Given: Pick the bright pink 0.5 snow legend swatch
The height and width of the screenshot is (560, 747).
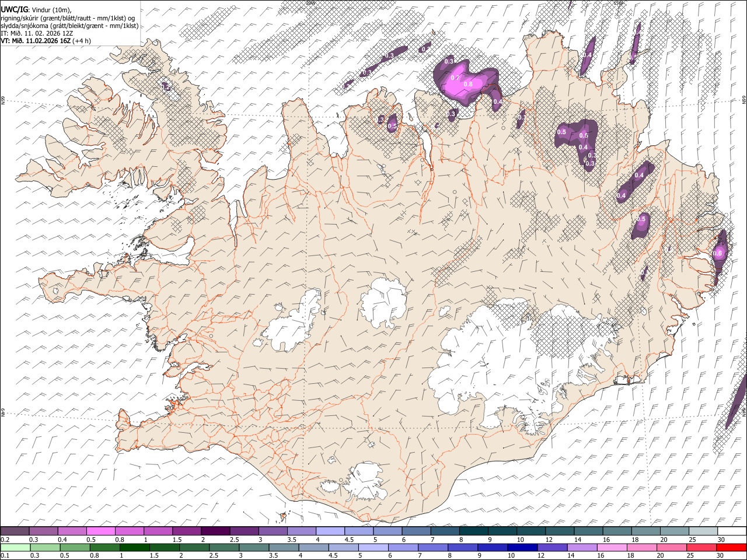Looking at the screenshot, I should tap(101, 531).
